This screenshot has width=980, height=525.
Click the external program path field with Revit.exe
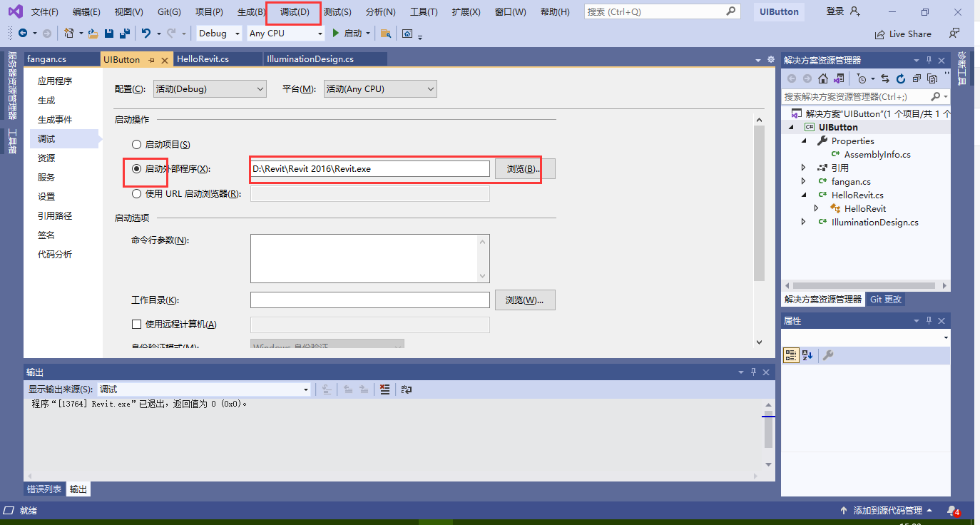[370, 169]
